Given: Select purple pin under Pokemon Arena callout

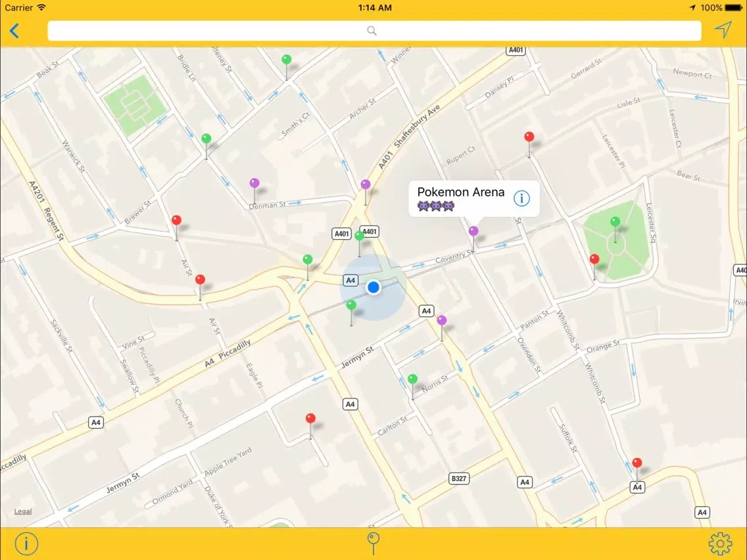Looking at the screenshot, I should [473, 232].
